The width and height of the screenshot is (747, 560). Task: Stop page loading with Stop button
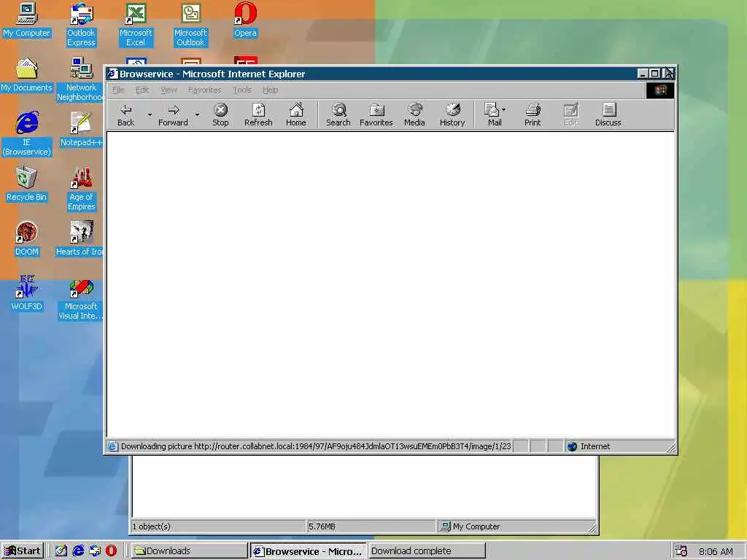220,114
